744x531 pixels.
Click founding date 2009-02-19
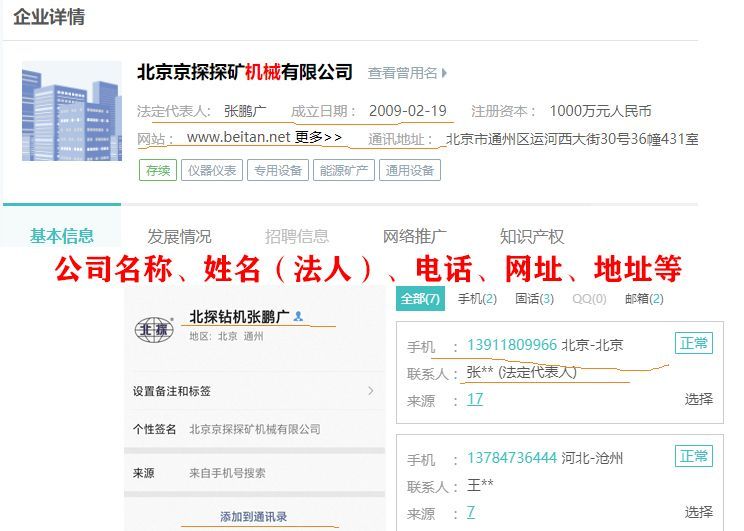coord(408,111)
